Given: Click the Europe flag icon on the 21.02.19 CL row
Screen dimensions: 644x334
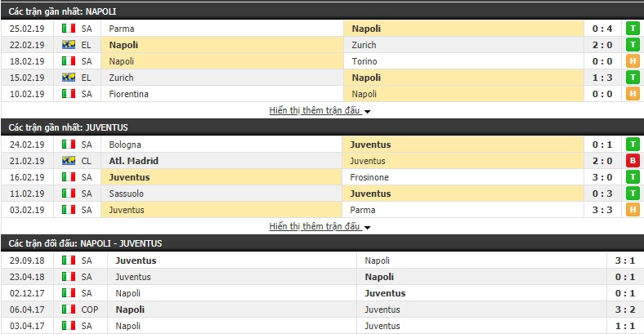Looking at the screenshot, I should (x=69, y=161).
